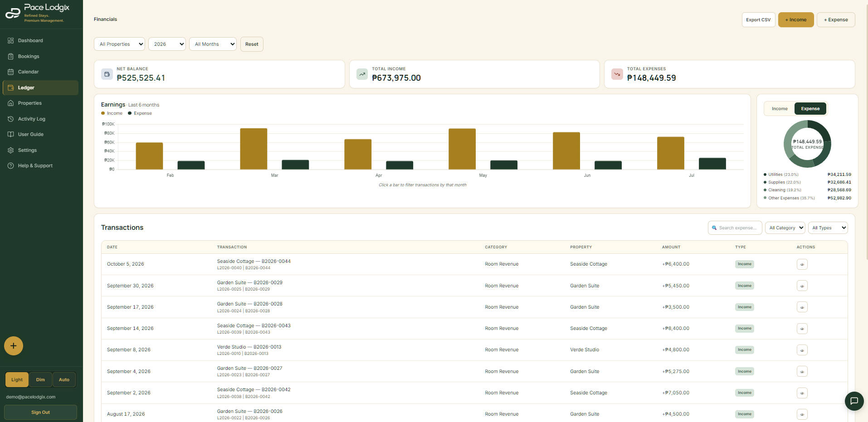Show the Income donut chart breakdown
The image size is (868, 422).
point(780,109)
